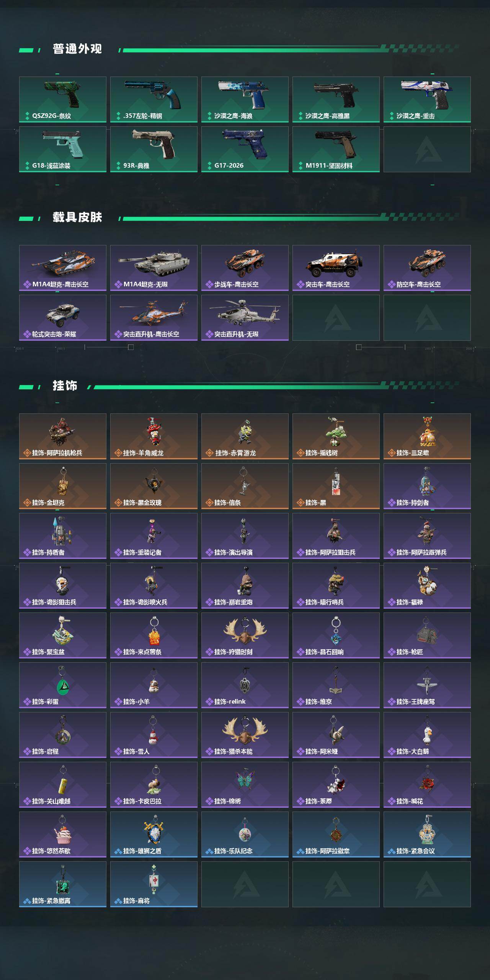Click the 挂饰-摇钱树 charm icon
This screenshot has height=980, width=490.
pos(336,432)
